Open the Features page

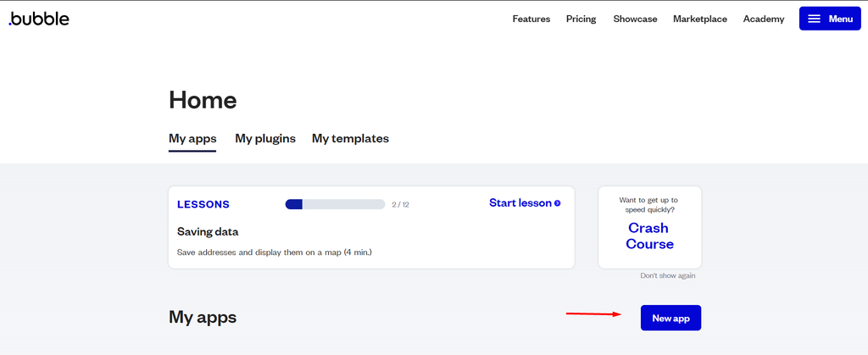[x=531, y=19]
